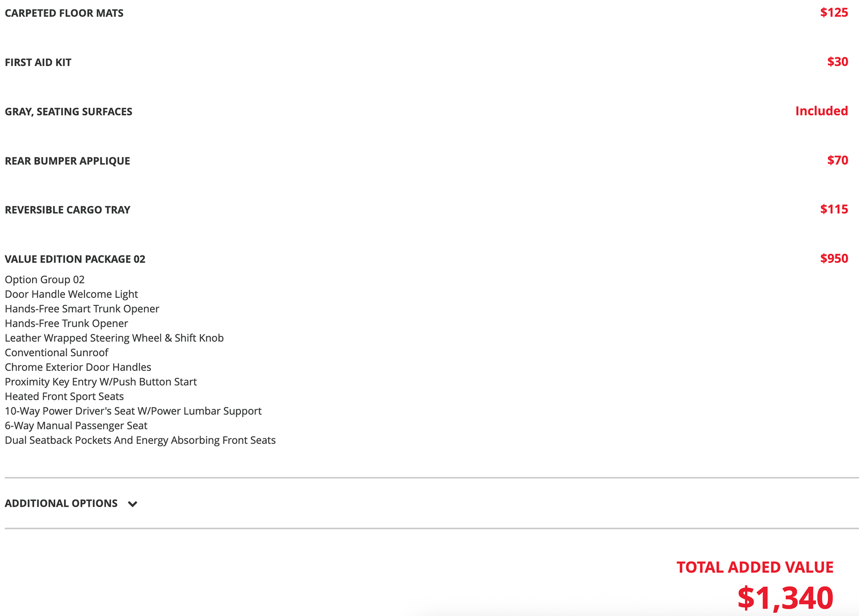
Task: Click the Heated Front Sport Seats line
Action: (64, 397)
